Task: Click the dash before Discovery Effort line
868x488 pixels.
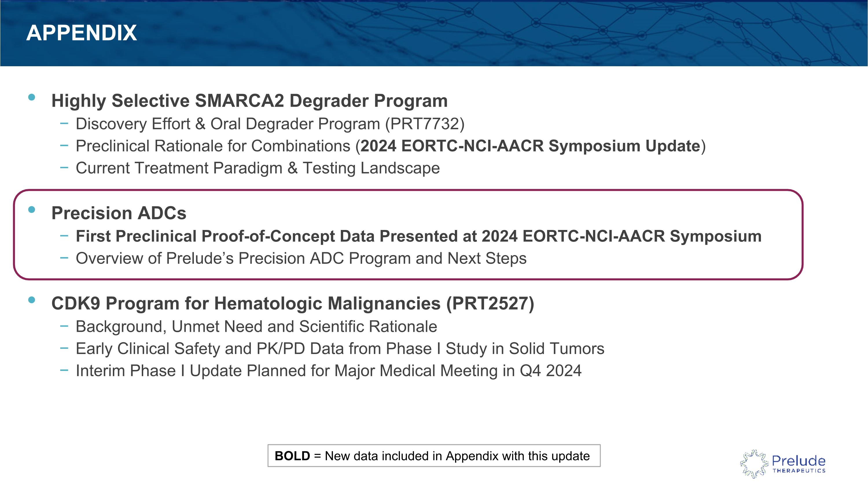Action: coord(64,124)
